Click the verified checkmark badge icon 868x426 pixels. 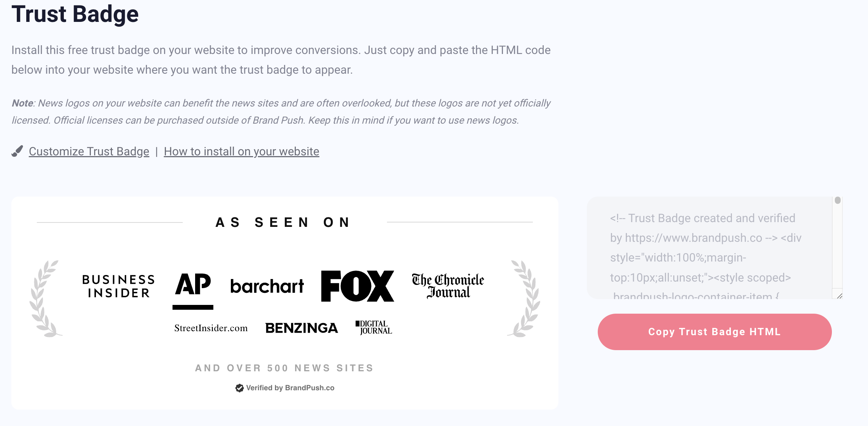(x=239, y=388)
